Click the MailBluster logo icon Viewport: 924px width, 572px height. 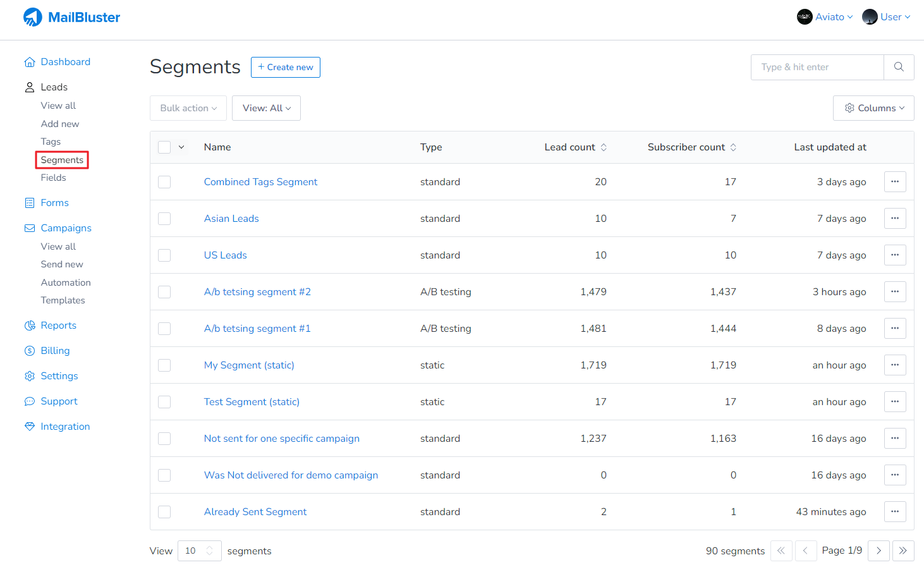pyautogui.click(x=33, y=17)
